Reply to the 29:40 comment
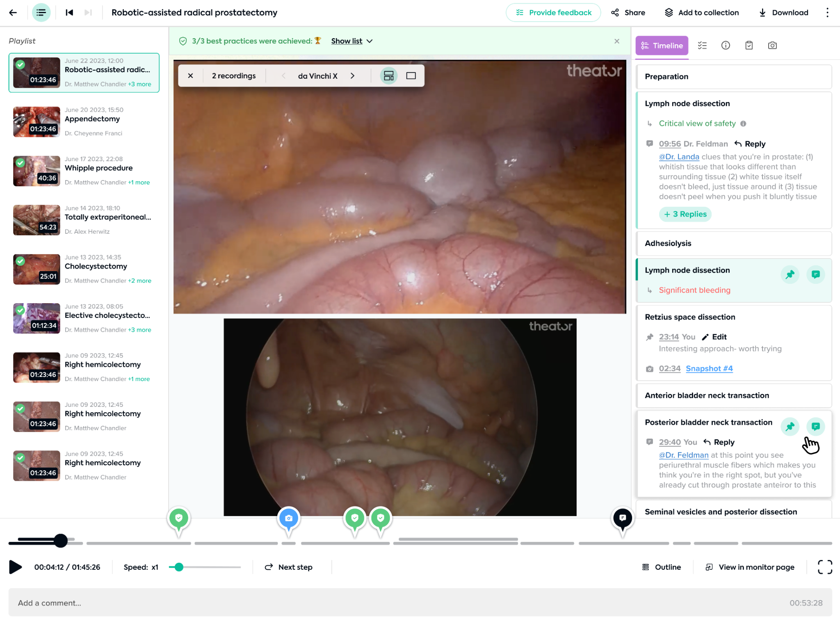Viewport: 840px width, 628px height. pyautogui.click(x=719, y=443)
